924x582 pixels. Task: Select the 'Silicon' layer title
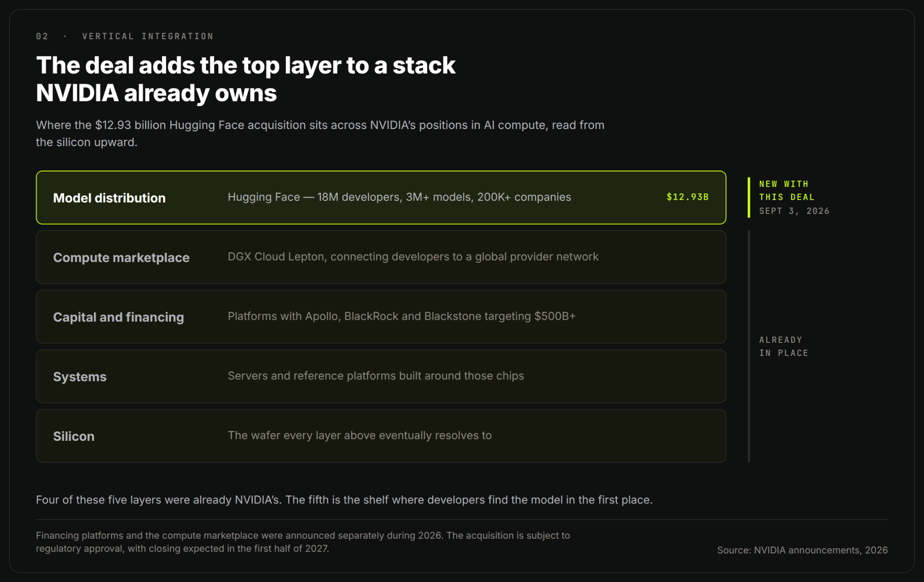click(x=74, y=436)
